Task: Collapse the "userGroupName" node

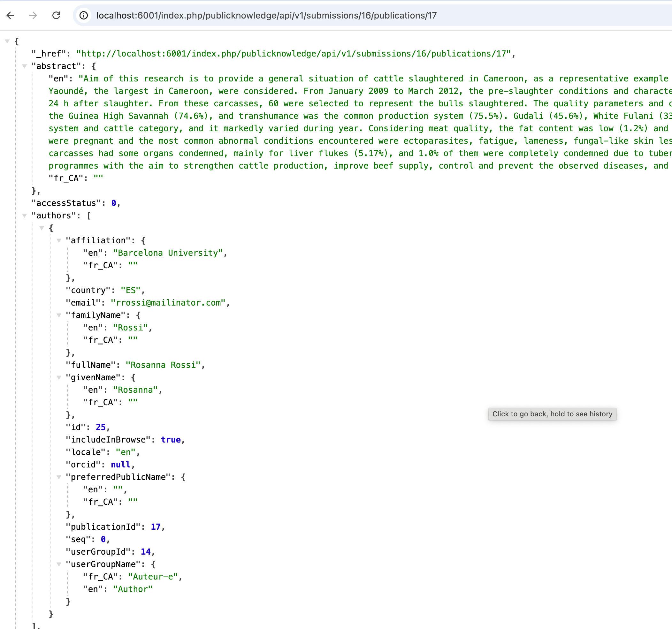Action: coord(59,565)
